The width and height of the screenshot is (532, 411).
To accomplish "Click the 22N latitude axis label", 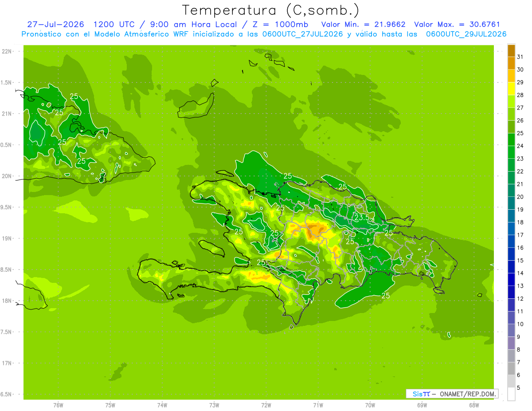I will tap(7, 51).
